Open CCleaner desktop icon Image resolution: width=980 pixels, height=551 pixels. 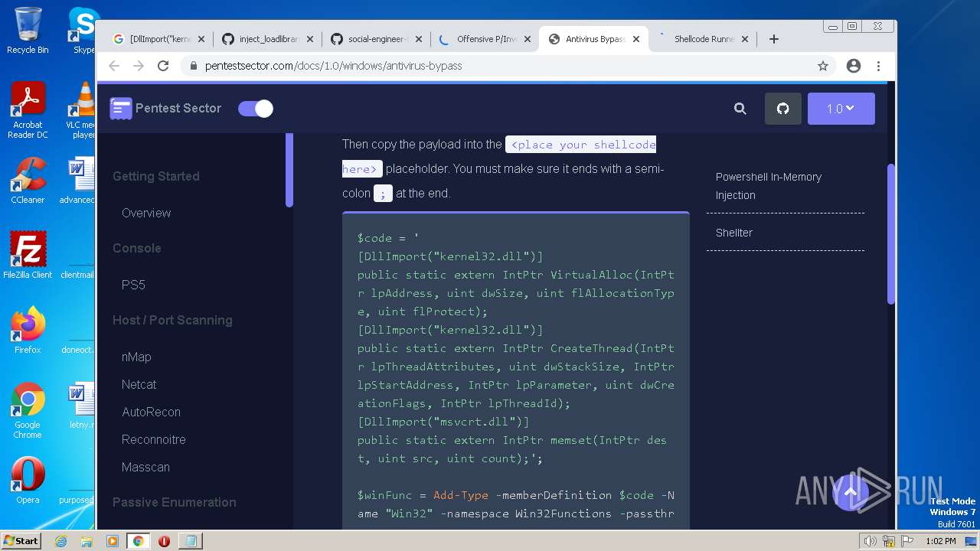pos(28,181)
